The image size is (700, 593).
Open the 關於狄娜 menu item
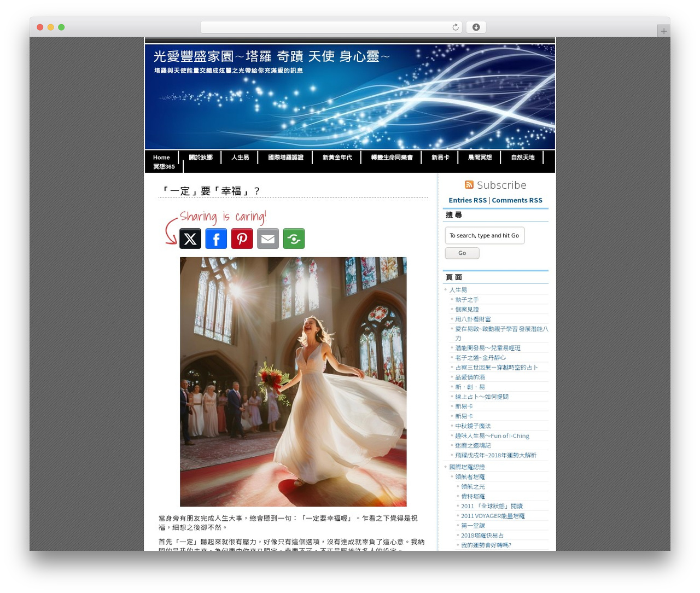(x=201, y=158)
